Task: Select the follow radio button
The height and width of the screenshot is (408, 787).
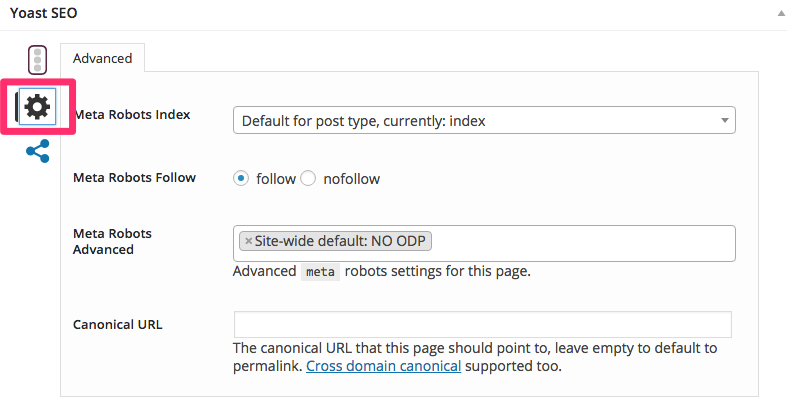Action: click(241, 178)
